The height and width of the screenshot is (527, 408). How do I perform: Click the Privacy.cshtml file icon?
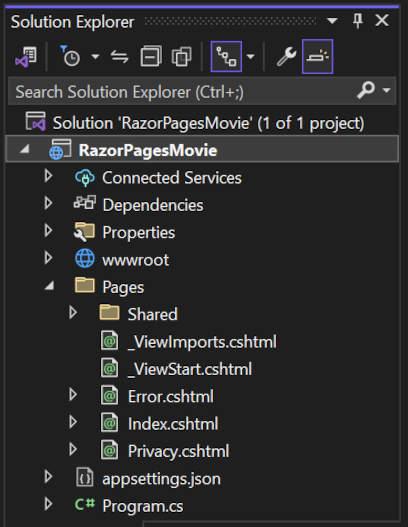[x=110, y=450]
